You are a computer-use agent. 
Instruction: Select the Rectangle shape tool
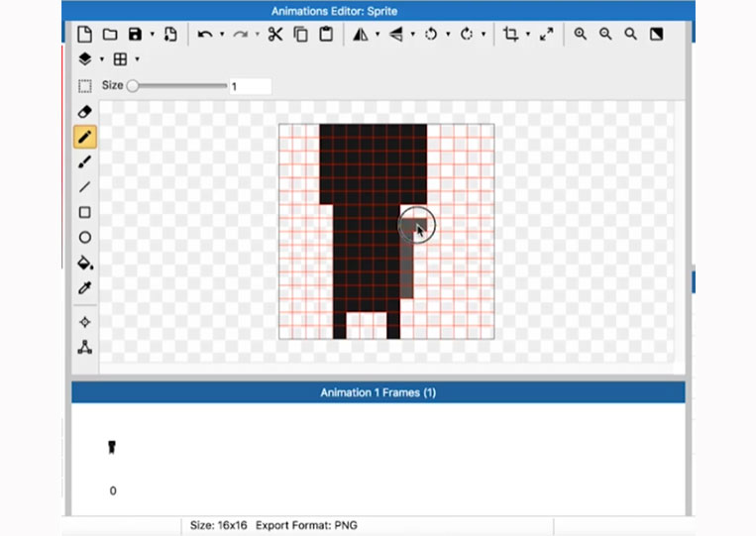[85, 212]
